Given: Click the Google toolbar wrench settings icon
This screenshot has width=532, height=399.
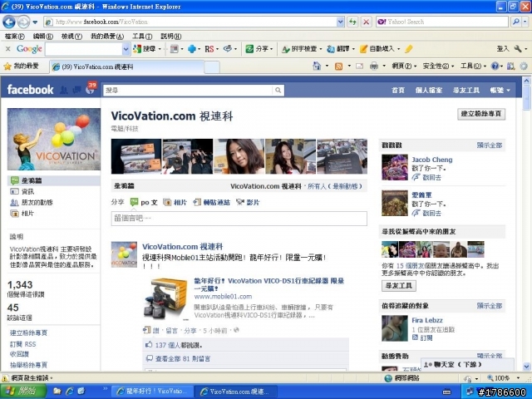Looking at the screenshot, I should coord(518,48).
